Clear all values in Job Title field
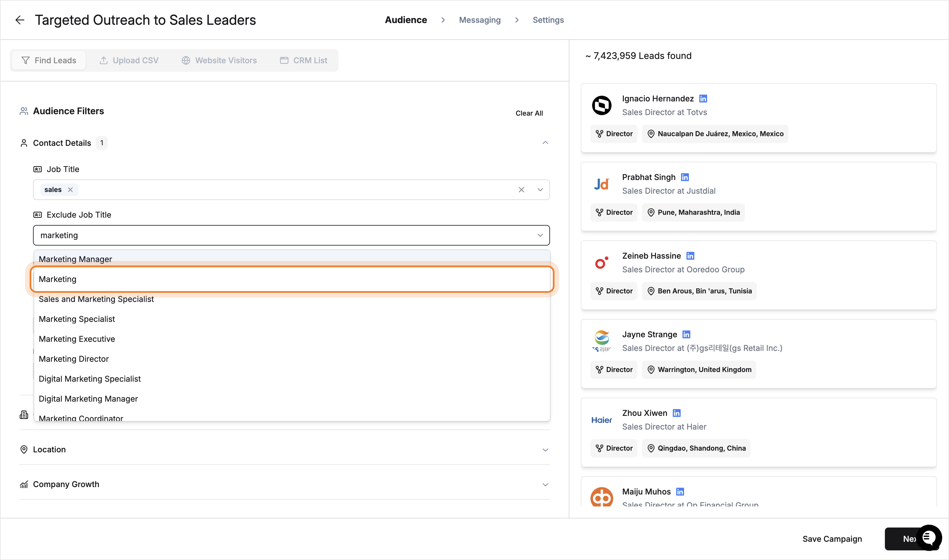949x560 pixels. 521,190
